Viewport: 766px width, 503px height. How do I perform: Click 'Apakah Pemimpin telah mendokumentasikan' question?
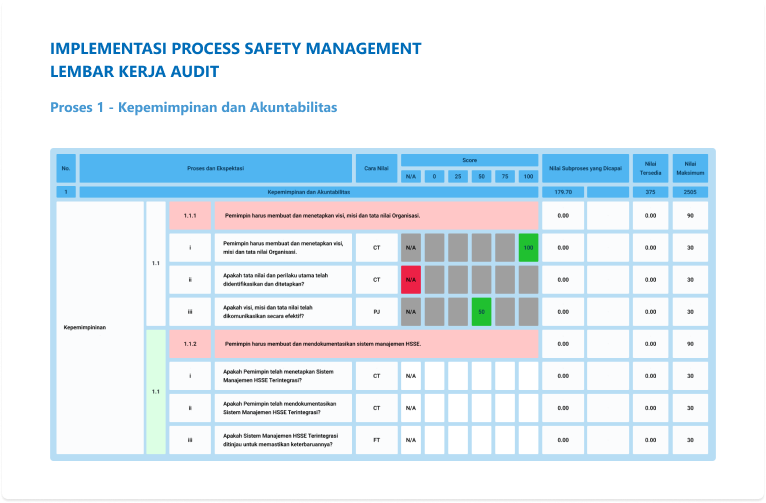click(283, 408)
